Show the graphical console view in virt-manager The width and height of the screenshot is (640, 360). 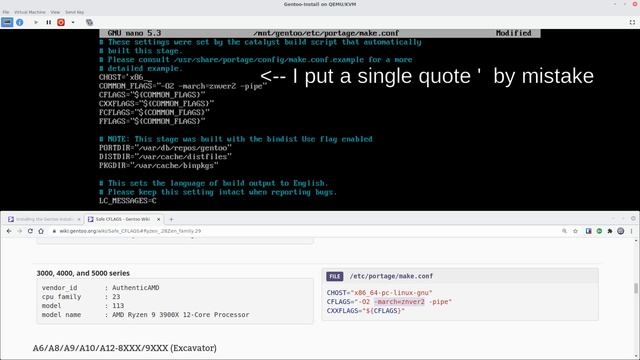pos(7,22)
